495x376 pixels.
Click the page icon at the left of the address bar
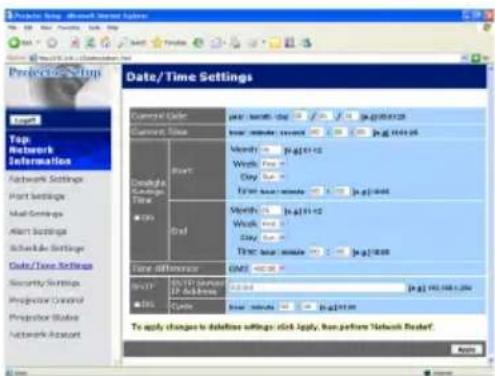click(x=33, y=58)
